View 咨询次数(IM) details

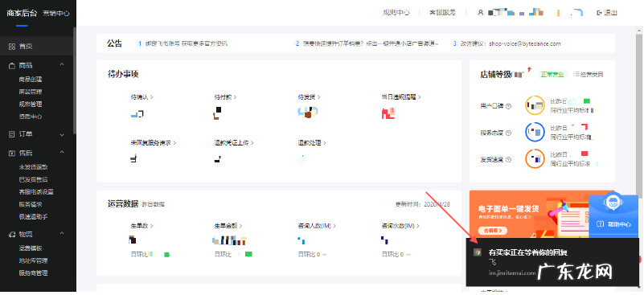tap(401, 226)
